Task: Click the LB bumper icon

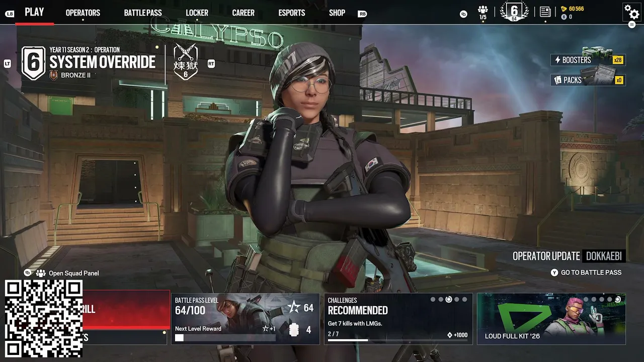Action: coord(10,14)
